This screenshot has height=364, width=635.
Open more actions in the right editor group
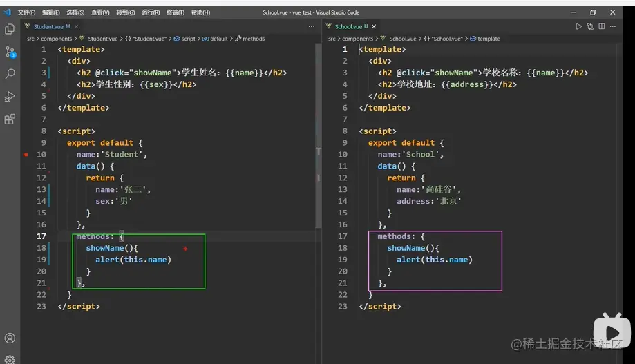point(613,26)
